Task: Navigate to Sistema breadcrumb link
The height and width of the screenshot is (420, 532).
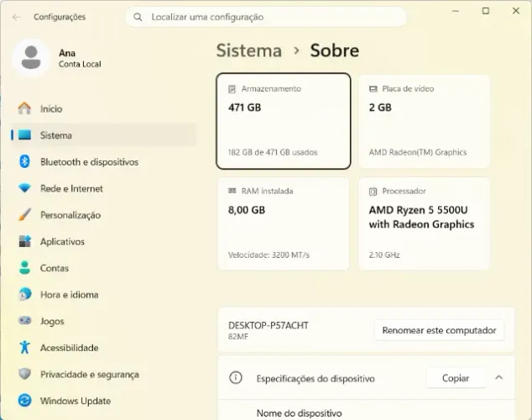Action: [x=249, y=50]
